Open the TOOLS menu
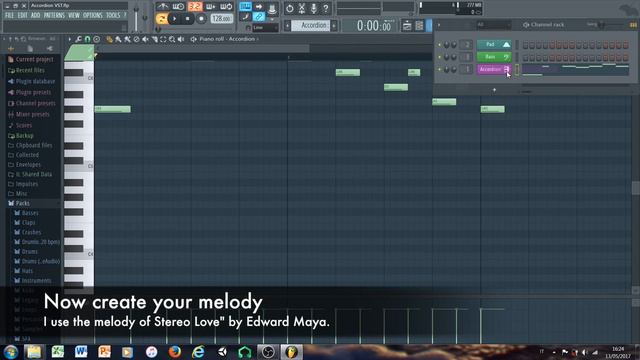The height and width of the screenshot is (360, 640). tap(113, 16)
